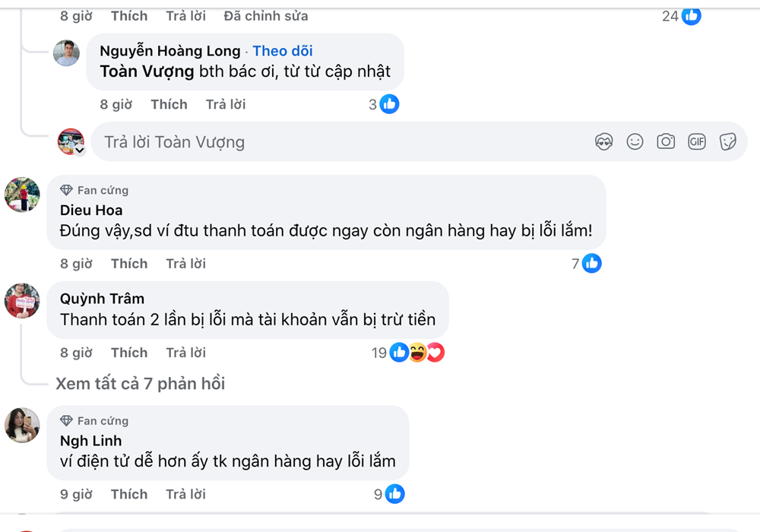Image resolution: width=760 pixels, height=532 pixels.
Task: Open the sticker picker icon
Action: coord(727,142)
